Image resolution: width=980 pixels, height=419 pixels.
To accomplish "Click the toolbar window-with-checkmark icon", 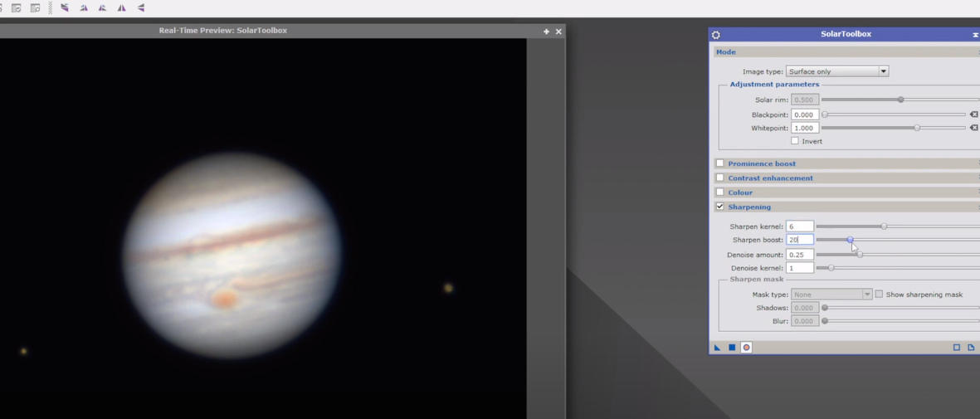I will click(17, 7).
